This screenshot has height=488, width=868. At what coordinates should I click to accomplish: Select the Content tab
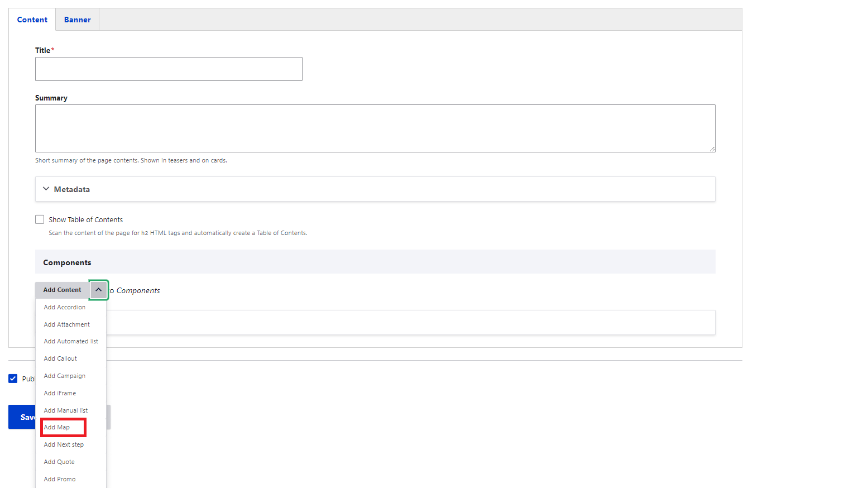click(32, 20)
